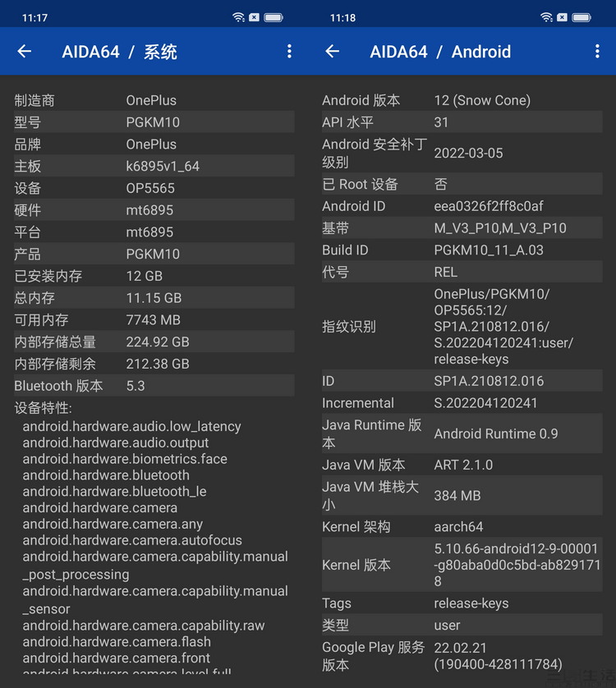616x688 pixels.
Task: Select the 产品 PGKM10 row
Action: 154,254
